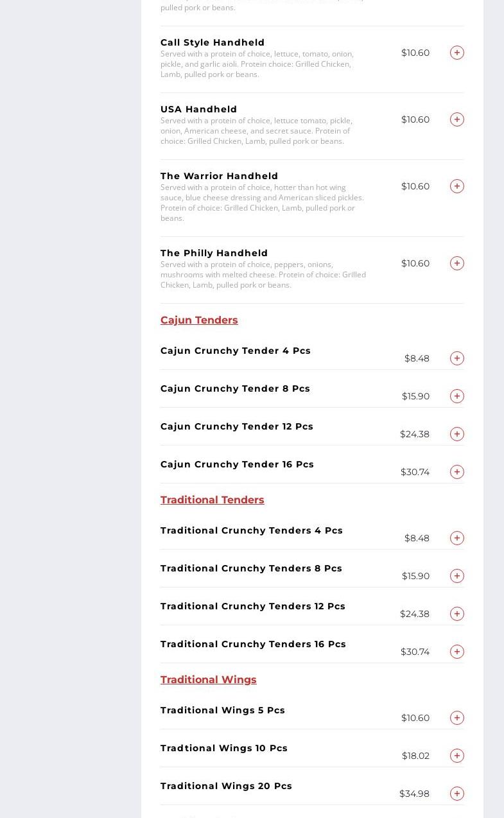Open the Traditional Tenders section heading
This screenshot has height=818, width=504.
(x=212, y=500)
